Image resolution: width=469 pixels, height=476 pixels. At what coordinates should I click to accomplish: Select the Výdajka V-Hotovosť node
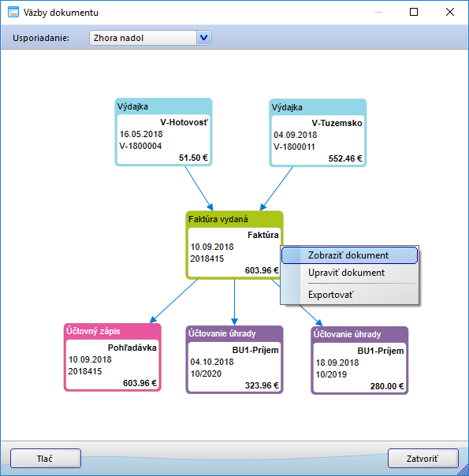163,132
